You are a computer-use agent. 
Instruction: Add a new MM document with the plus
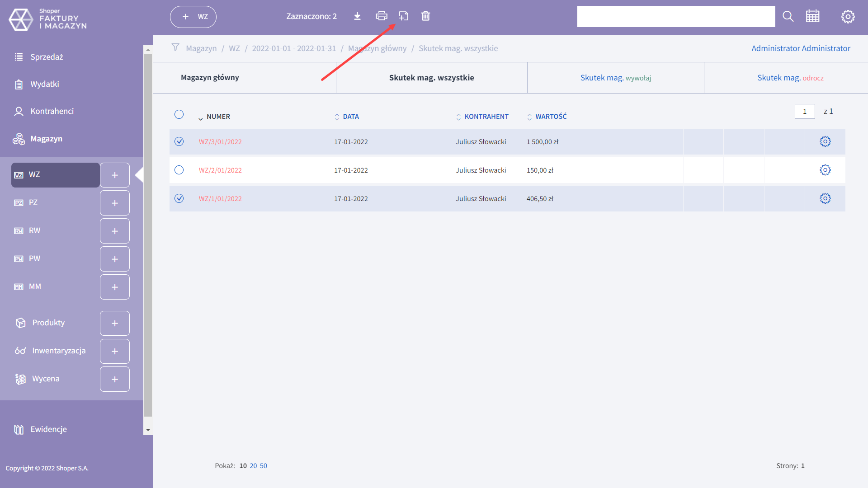tap(115, 287)
